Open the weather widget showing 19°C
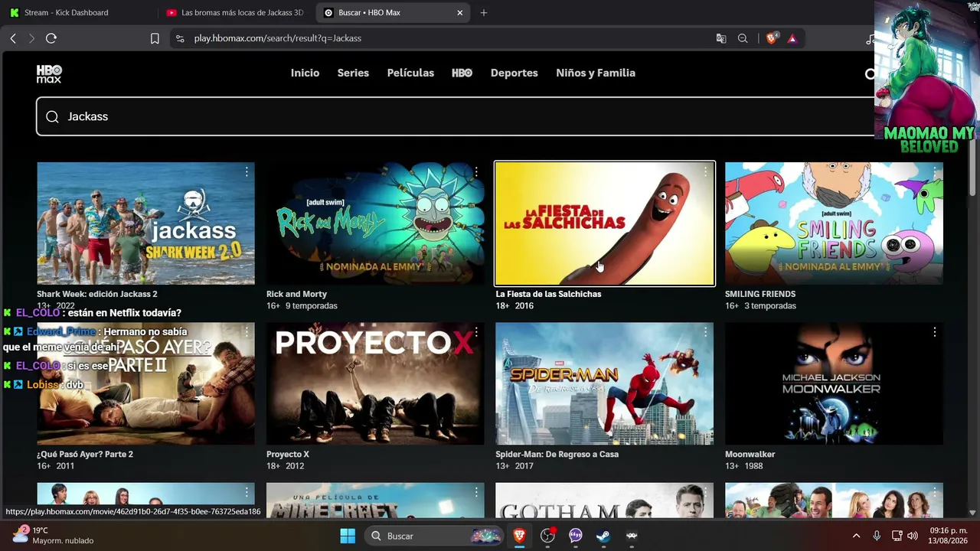Image resolution: width=980 pixels, height=551 pixels. [54, 536]
